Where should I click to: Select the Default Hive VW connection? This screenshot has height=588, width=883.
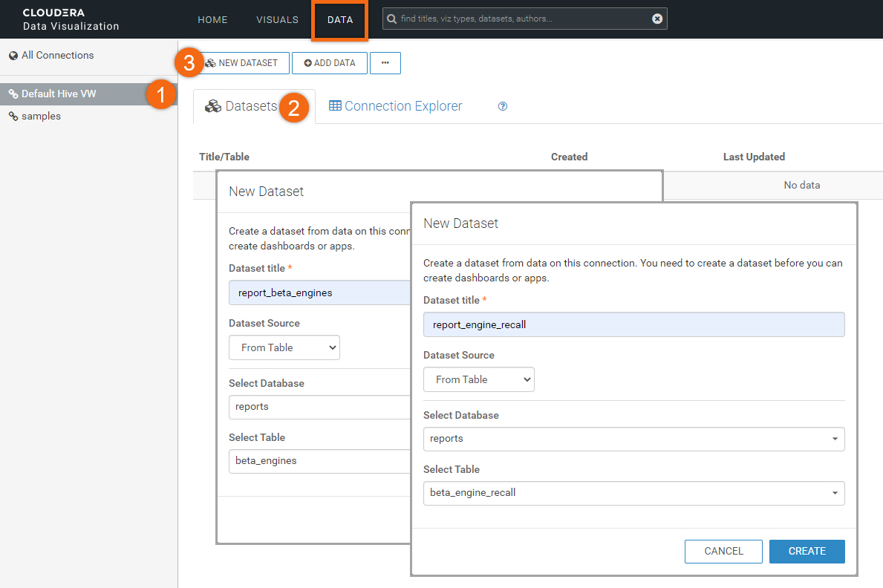click(x=88, y=94)
